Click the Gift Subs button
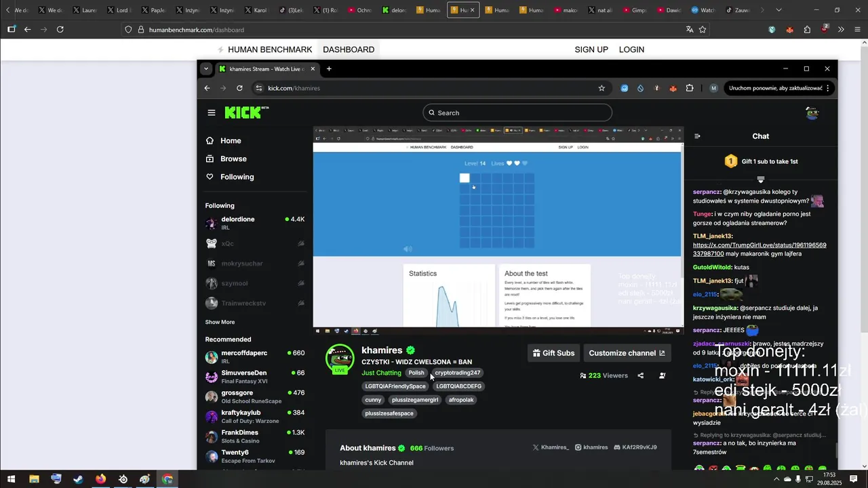The height and width of the screenshot is (488, 868). tap(553, 353)
